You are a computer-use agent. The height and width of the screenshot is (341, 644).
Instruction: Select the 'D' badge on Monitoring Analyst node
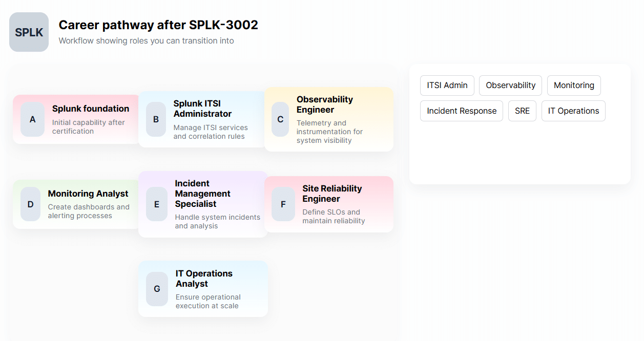30,204
